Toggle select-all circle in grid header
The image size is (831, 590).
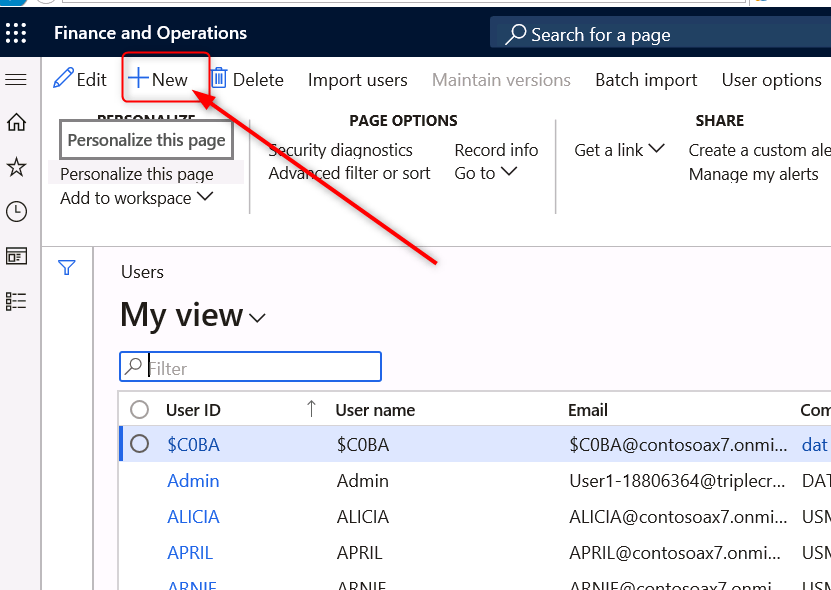(x=140, y=409)
